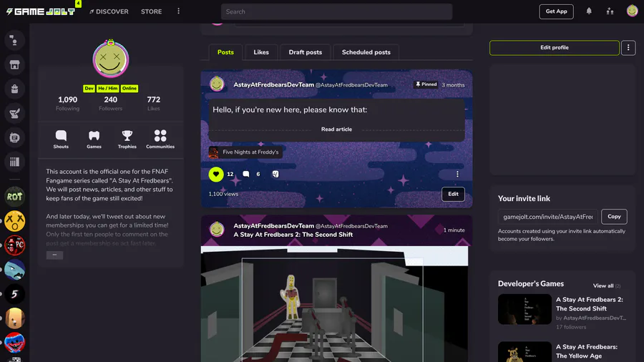Open the friends list icon
The image size is (644, 362).
610,11
